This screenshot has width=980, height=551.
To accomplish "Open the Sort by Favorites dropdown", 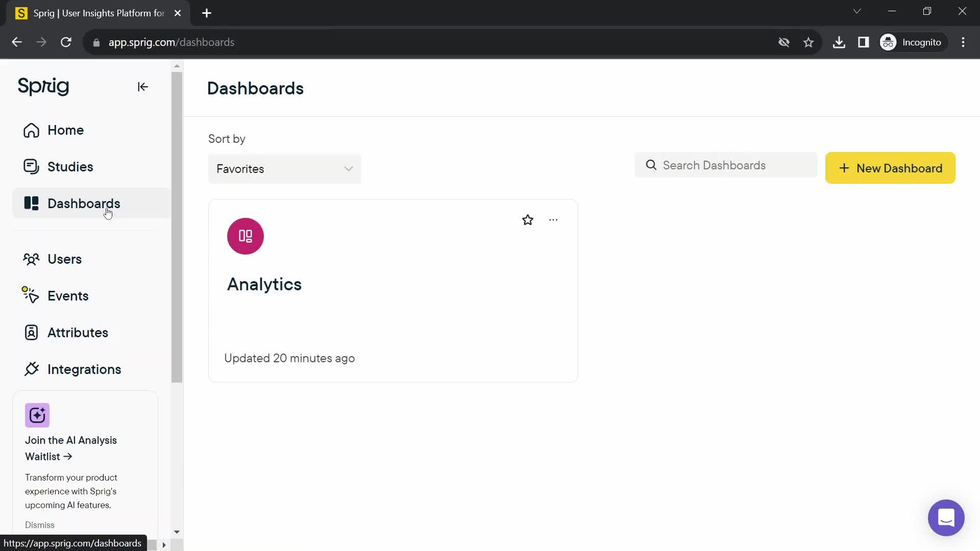I will pos(285,169).
